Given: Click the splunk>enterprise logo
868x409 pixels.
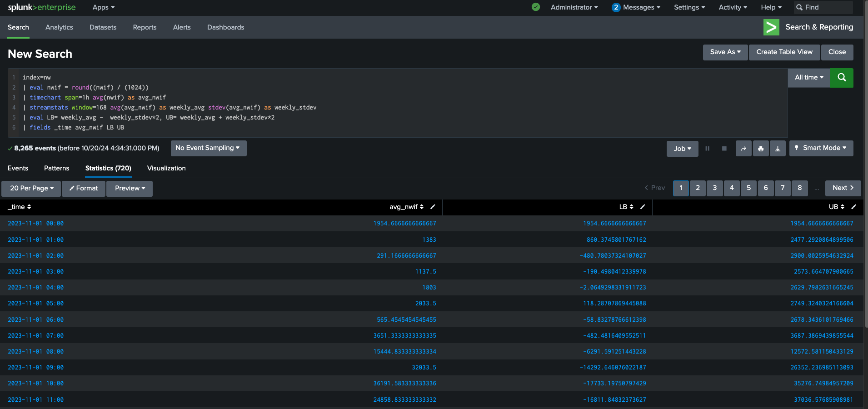Looking at the screenshot, I should 42,7.
